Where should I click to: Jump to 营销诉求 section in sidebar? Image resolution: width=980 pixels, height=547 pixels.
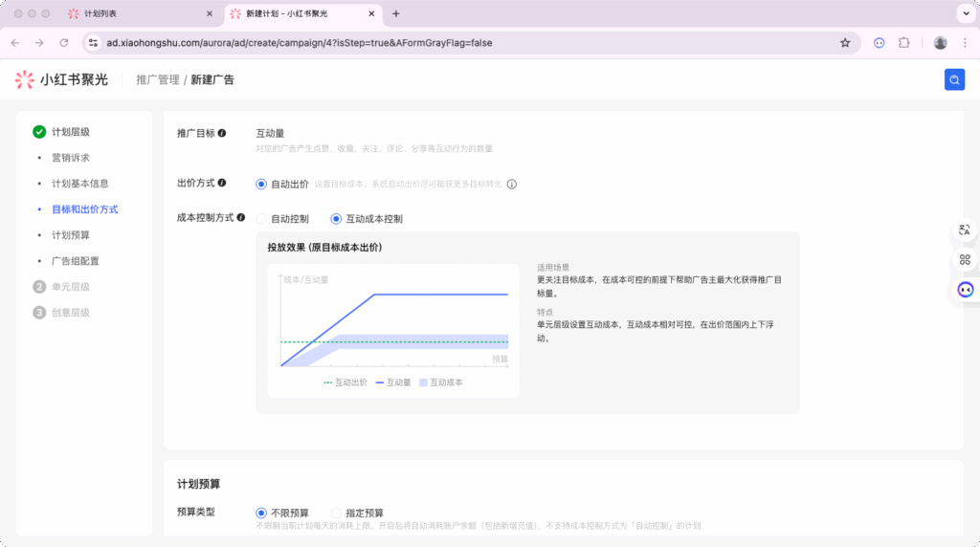coord(71,158)
